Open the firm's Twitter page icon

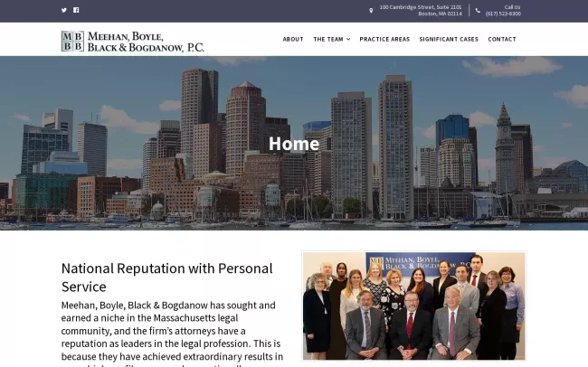tap(64, 10)
